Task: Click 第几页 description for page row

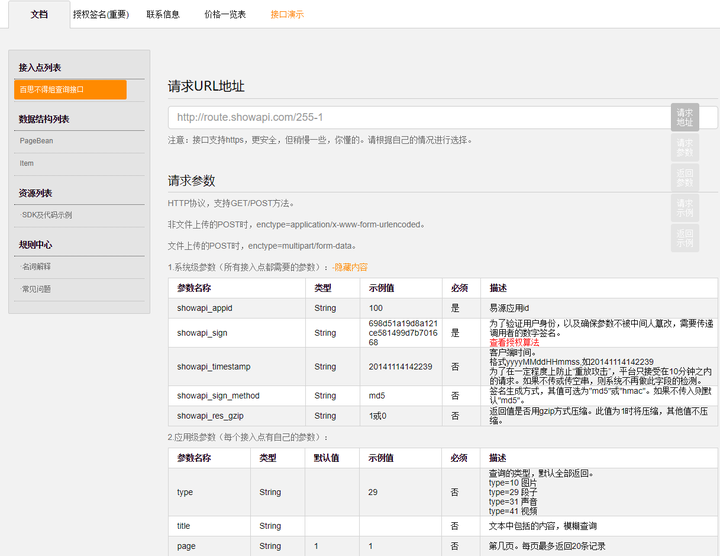Action: tap(599, 546)
